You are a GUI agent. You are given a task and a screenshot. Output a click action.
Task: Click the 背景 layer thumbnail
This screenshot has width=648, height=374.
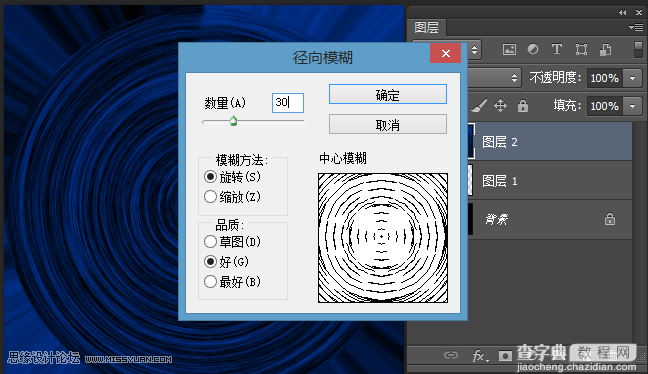tap(470, 219)
